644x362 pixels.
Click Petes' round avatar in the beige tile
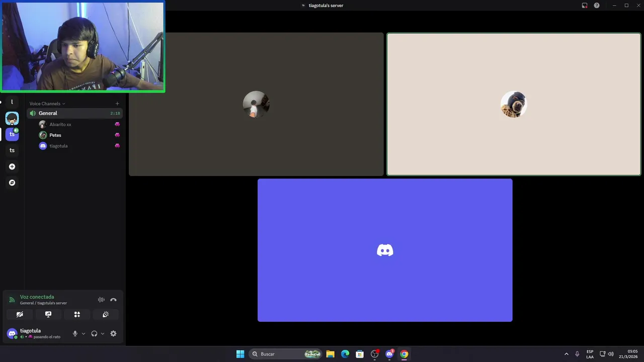coord(514,105)
